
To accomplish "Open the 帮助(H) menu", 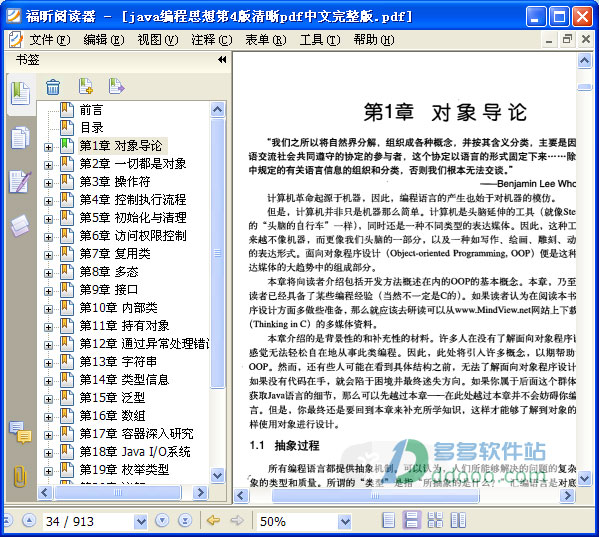I will click(x=374, y=40).
